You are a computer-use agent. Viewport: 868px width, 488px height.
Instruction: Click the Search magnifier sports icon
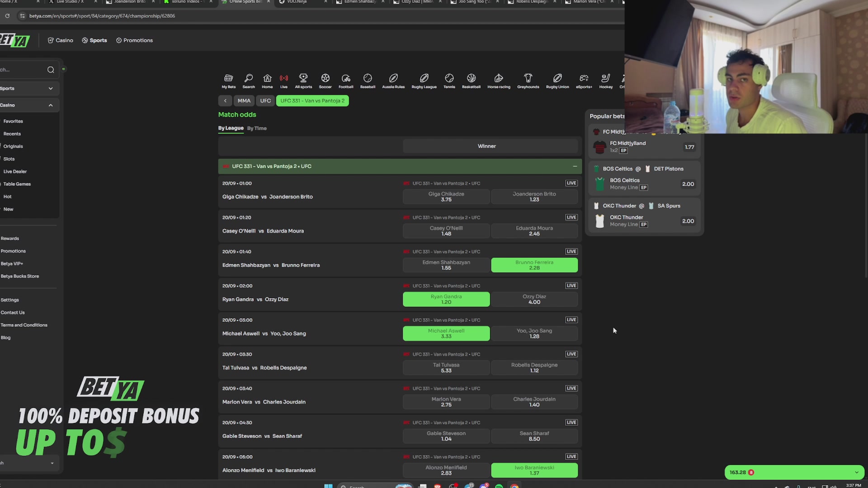(x=248, y=81)
